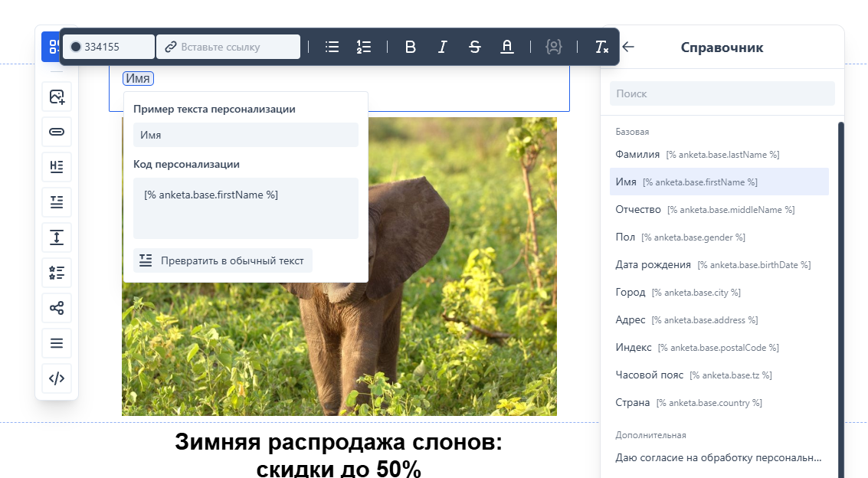Toggle underline text formatting
Screen dimensions: 868x478
point(507,47)
